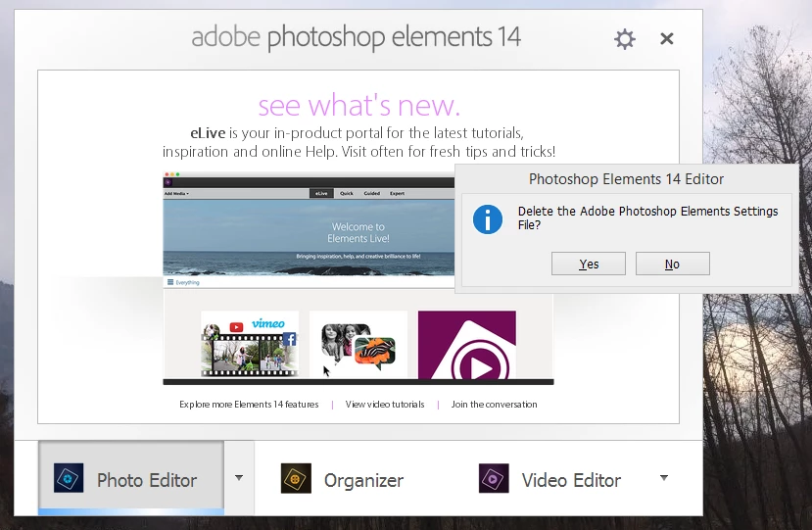This screenshot has height=530, width=812.
Task: Select eLive tab in preview image
Action: pos(321,193)
